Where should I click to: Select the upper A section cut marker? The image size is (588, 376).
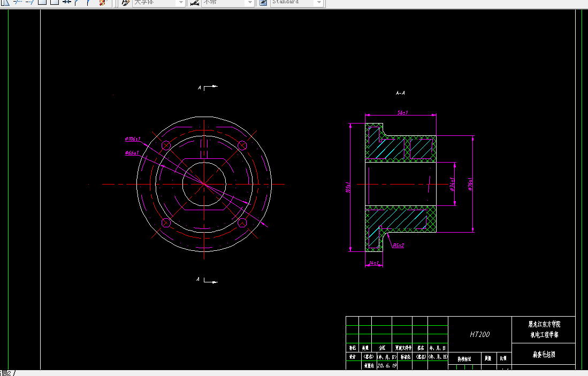208,88
